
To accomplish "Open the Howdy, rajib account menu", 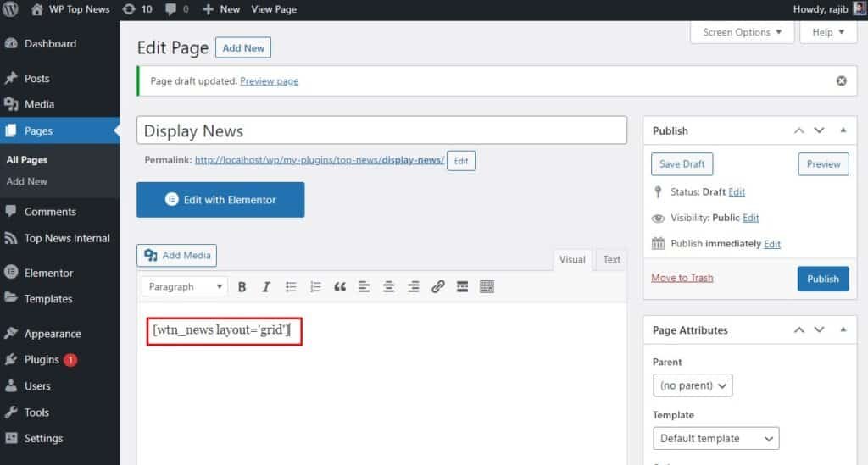I will (829, 9).
